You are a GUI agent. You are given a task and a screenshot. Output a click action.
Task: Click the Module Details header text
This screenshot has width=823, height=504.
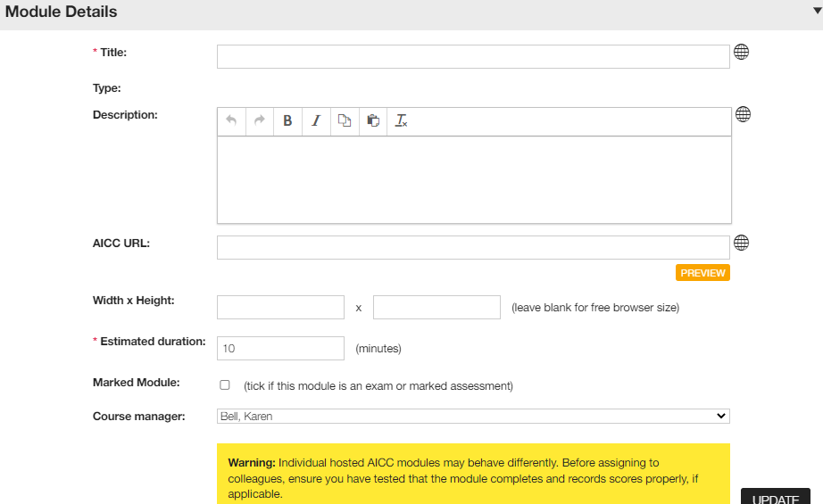[61, 12]
